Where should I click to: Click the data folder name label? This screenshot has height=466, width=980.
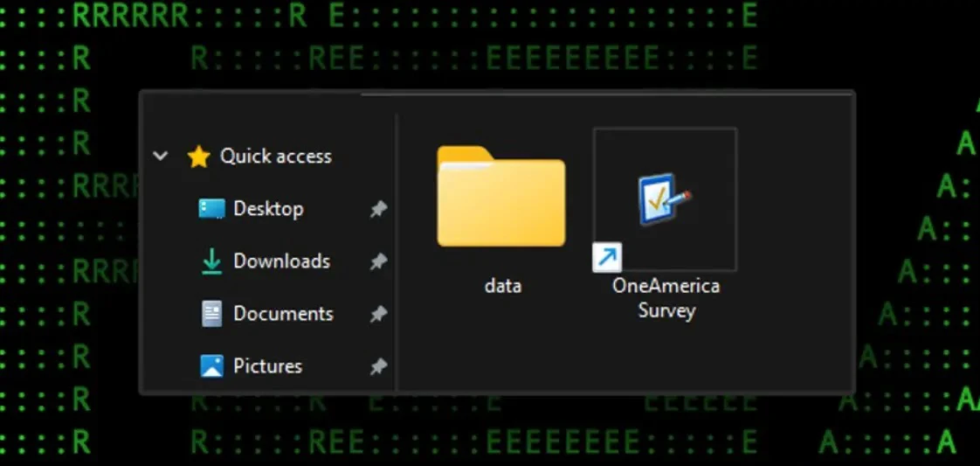point(502,286)
